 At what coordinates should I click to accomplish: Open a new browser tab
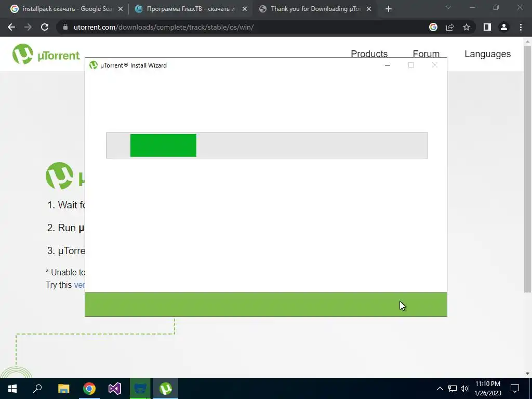(389, 9)
